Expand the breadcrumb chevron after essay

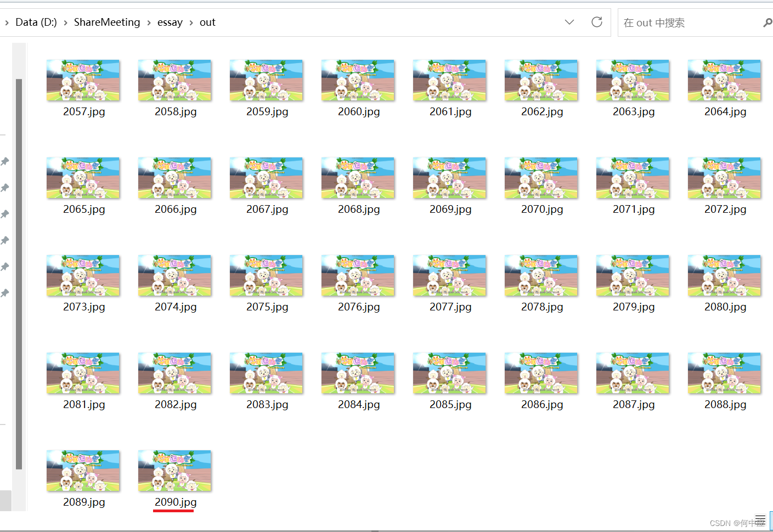[190, 22]
